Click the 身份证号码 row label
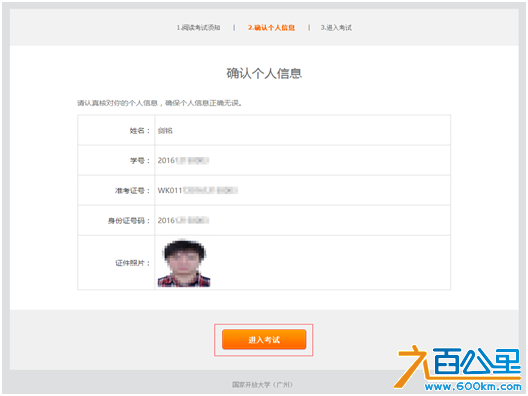Image resolution: width=528 pixels, height=396 pixels. click(129, 221)
